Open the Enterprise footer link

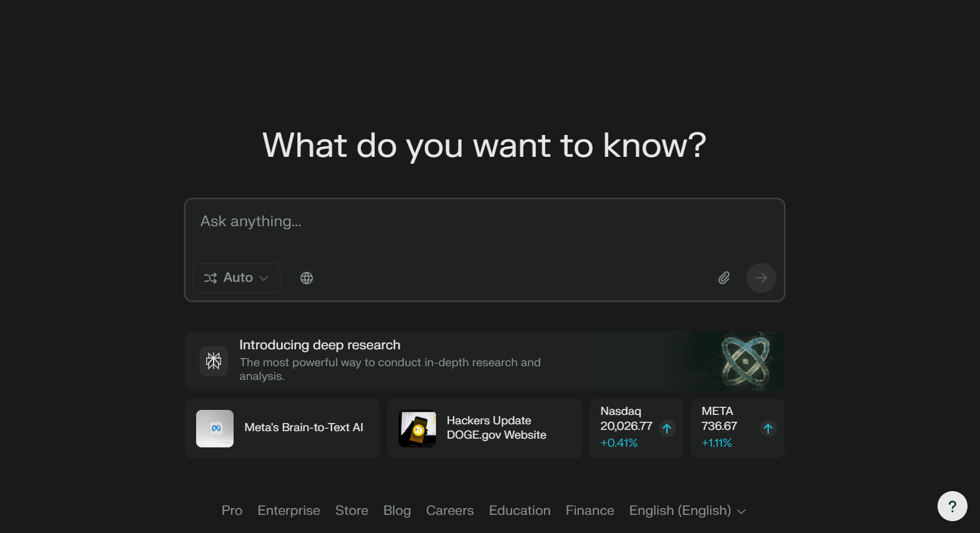(x=289, y=511)
